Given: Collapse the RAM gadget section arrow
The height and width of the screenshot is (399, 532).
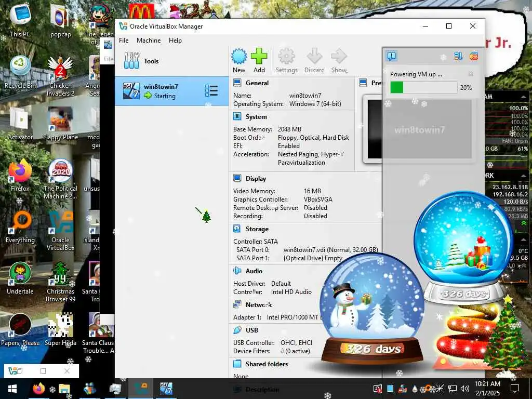Looking at the screenshot, I should click(524, 97).
